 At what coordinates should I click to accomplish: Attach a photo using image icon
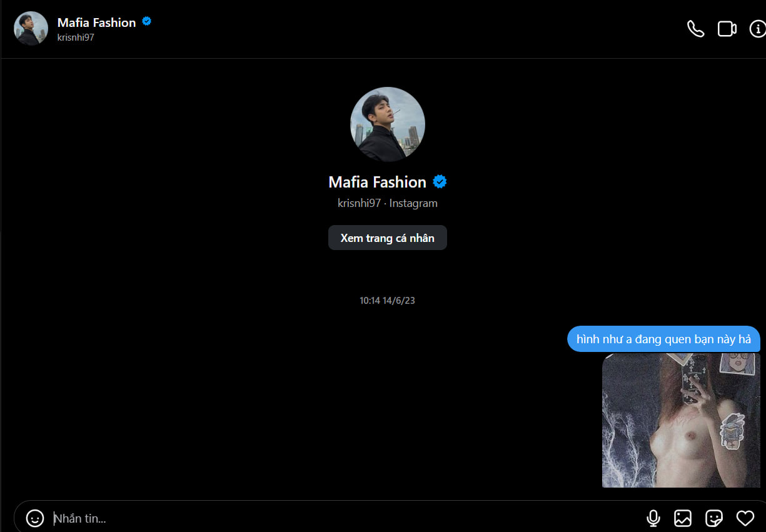click(x=682, y=518)
